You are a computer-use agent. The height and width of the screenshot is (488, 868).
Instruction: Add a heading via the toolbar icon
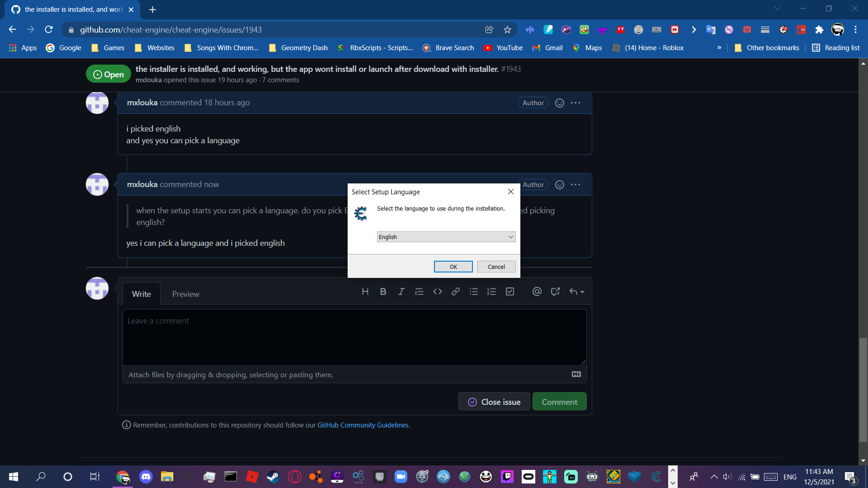(365, 291)
